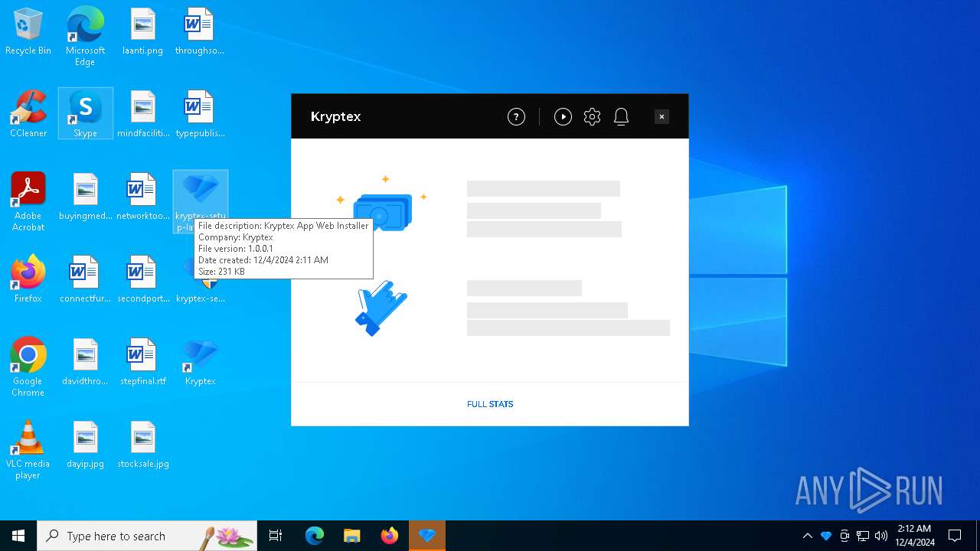This screenshot has height=551, width=980.
Task: Select the Firefox desktop shortcut
Action: pyautogui.click(x=28, y=279)
